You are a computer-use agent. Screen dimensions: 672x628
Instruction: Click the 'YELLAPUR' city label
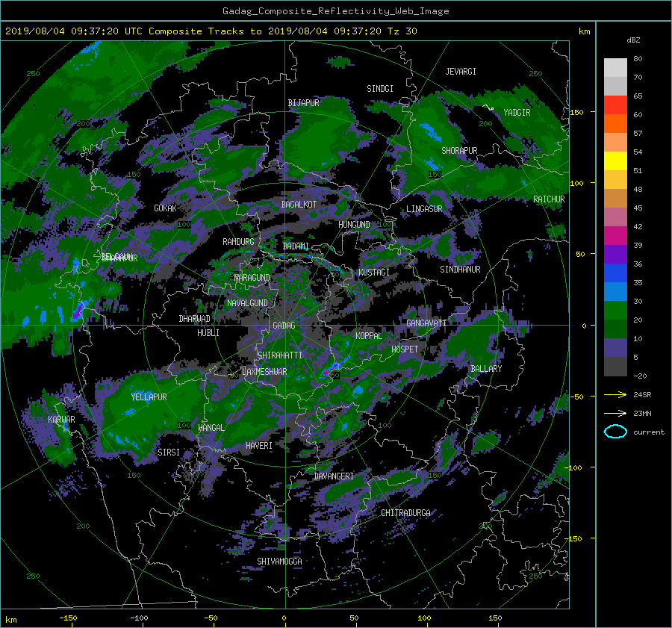coord(149,397)
